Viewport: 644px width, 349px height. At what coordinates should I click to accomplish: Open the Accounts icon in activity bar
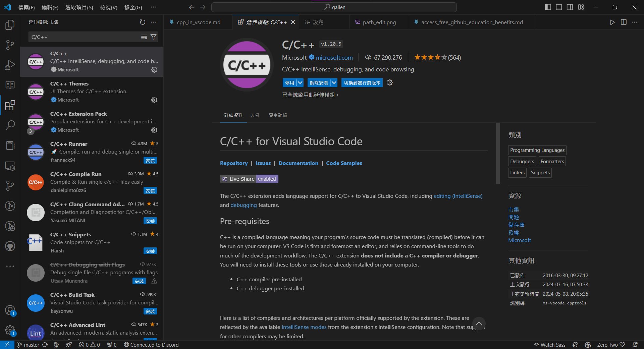[x=10, y=310]
